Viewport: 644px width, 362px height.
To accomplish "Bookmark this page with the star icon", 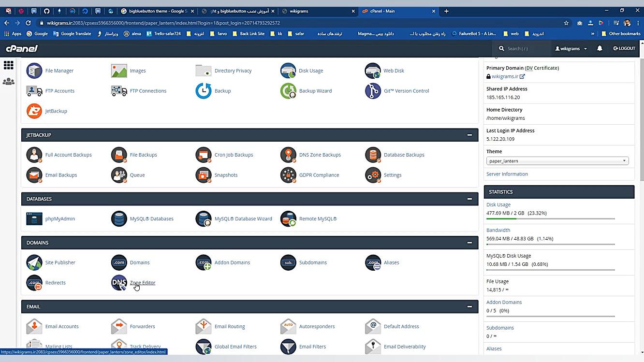I will pos(566,23).
